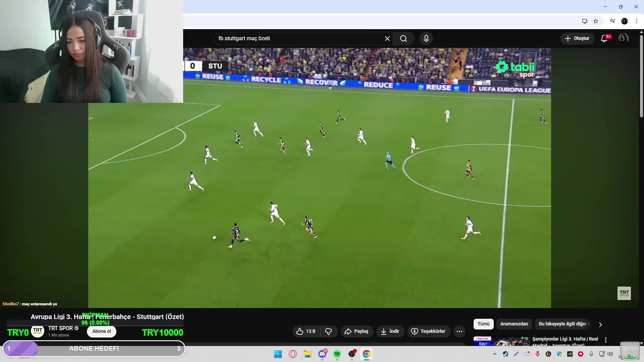This screenshot has width=644, height=362.
Task: Open Opera GX from taskbar
Action: [293, 354]
